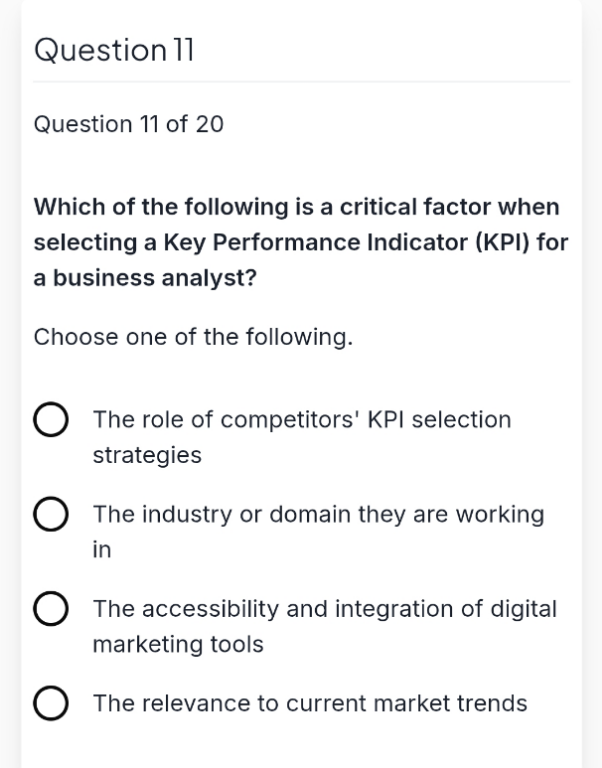This screenshot has height=768, width=602.
Task: Click the "Question 11 of 20" progress text
Action: click(x=128, y=124)
